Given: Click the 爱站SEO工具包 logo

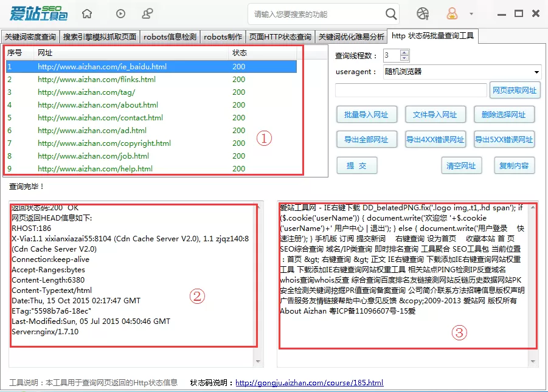Looking at the screenshot, I should [x=38, y=13].
